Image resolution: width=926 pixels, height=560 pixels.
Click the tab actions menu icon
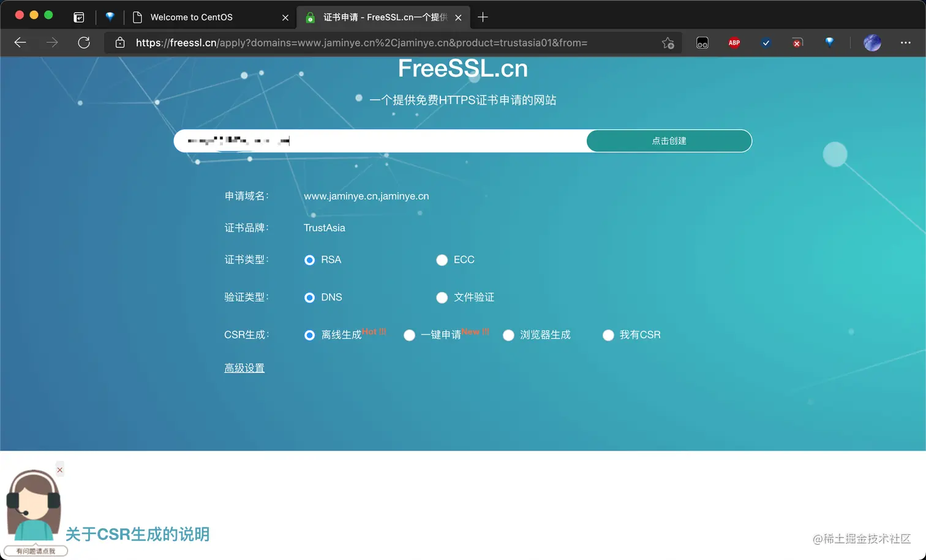click(79, 17)
